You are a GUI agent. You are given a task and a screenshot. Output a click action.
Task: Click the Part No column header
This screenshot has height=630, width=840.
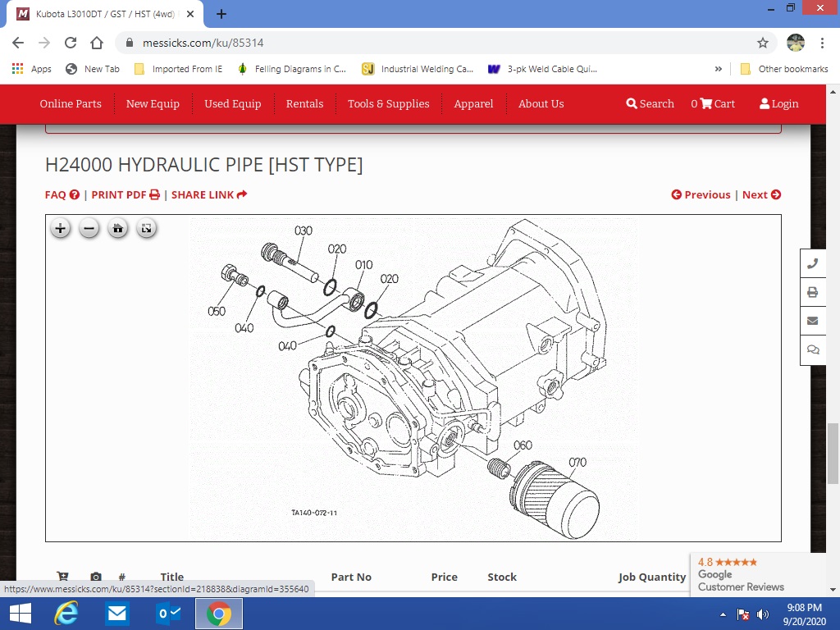(x=351, y=577)
